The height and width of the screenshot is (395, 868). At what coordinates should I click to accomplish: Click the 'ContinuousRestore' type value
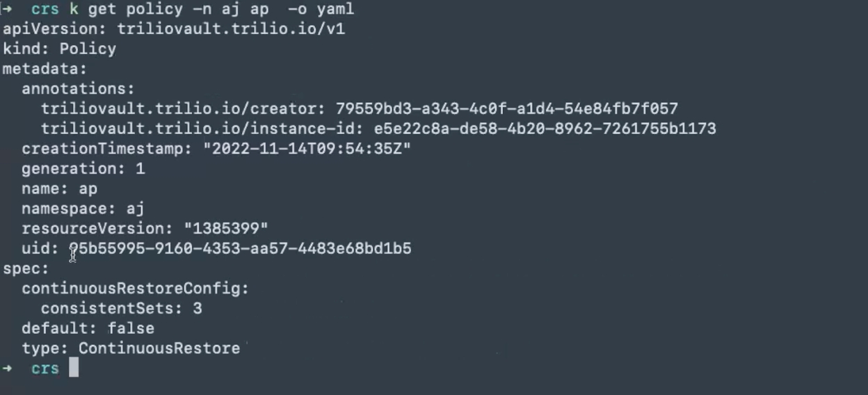click(x=159, y=348)
